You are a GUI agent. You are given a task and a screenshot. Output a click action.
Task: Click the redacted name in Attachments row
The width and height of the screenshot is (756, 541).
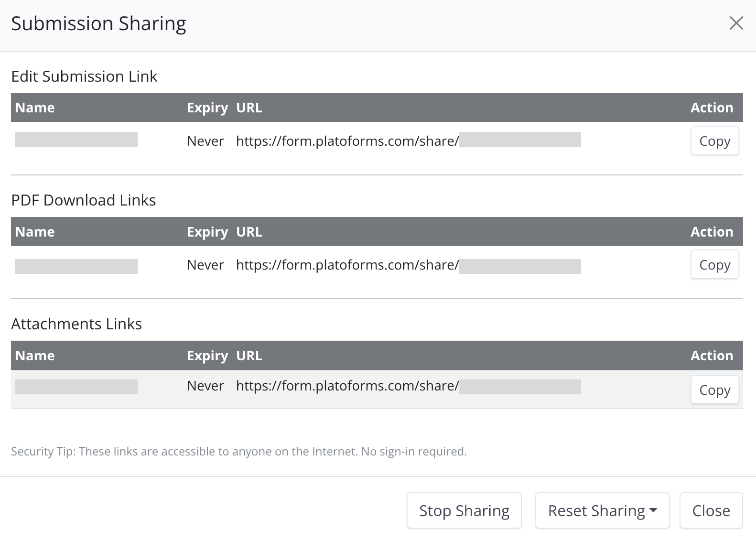(x=76, y=386)
